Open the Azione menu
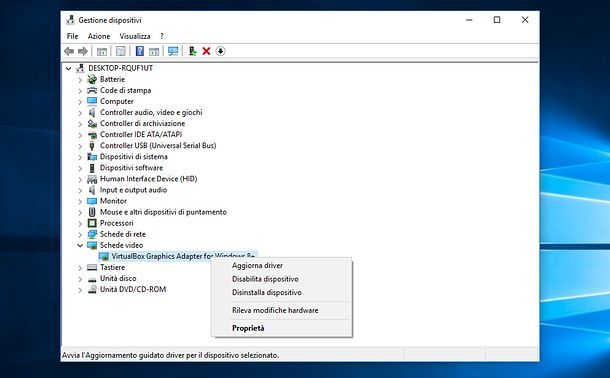This screenshot has width=610, height=378. 99,36
